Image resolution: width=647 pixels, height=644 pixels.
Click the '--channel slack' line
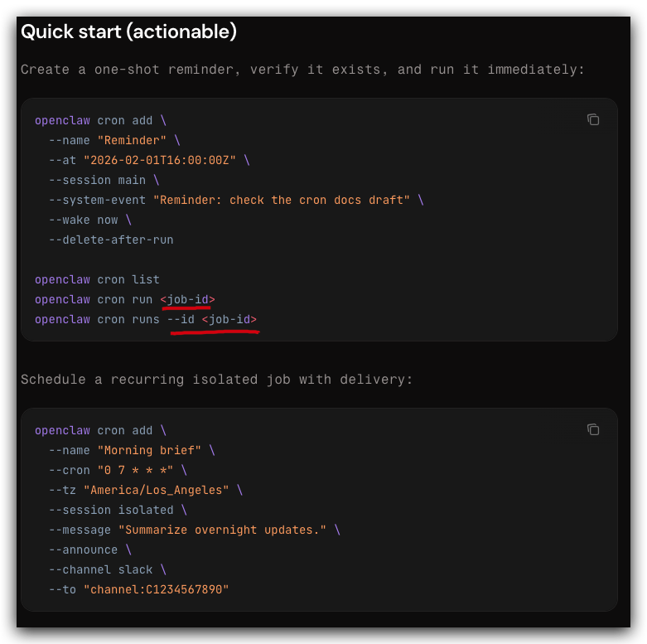coord(108,569)
